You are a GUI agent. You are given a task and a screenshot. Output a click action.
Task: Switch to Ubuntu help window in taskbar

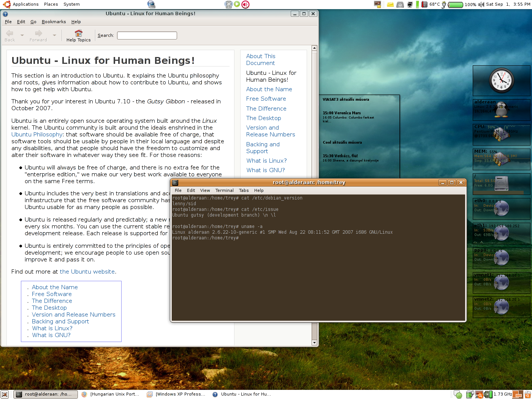tap(242, 394)
